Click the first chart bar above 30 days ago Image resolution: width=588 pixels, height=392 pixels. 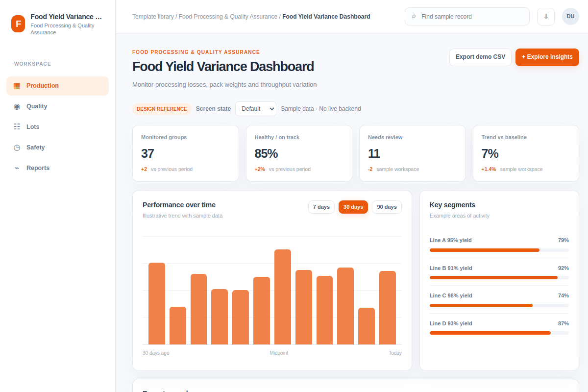coord(157,304)
